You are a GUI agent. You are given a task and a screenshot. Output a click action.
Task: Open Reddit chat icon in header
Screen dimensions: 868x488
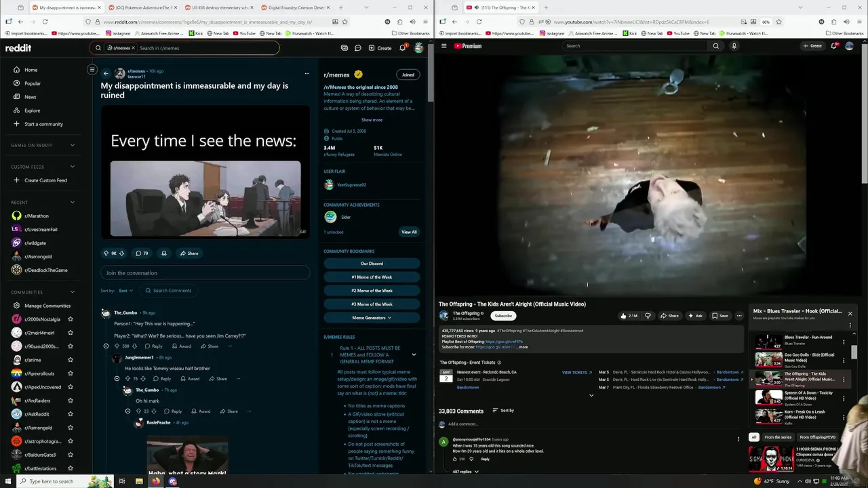[x=358, y=48]
